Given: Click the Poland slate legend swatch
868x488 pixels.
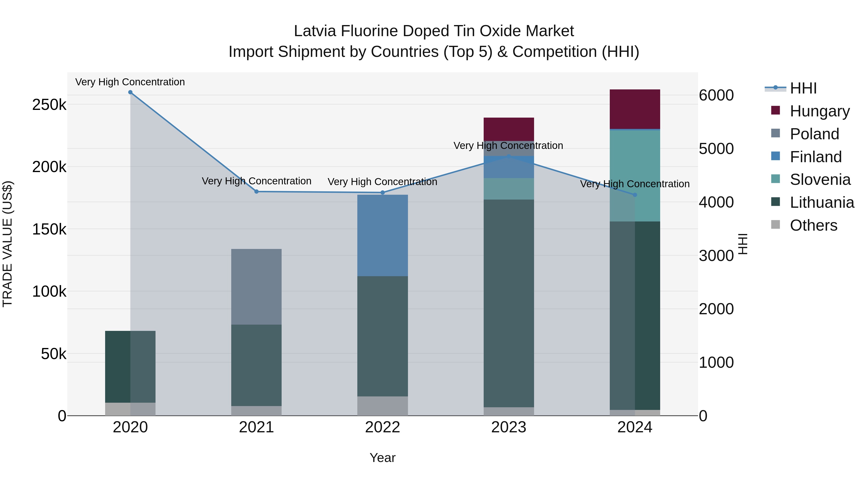Looking at the screenshot, I should tap(775, 133).
